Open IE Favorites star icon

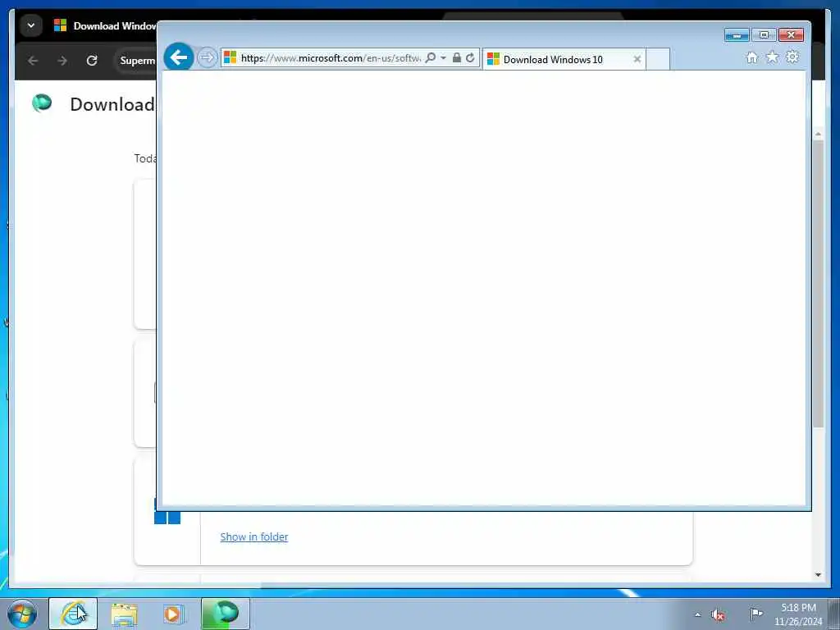coord(772,57)
